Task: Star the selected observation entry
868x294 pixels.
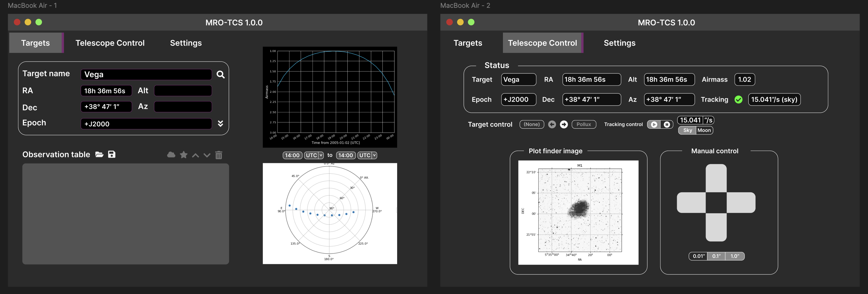Action: [x=184, y=155]
